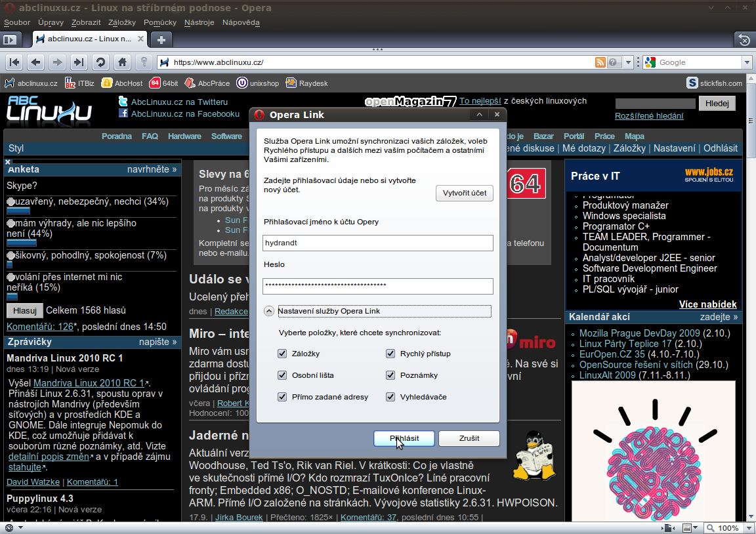Open the show images dropdown arrow
756x534 pixels.
pyautogui.click(x=696, y=527)
